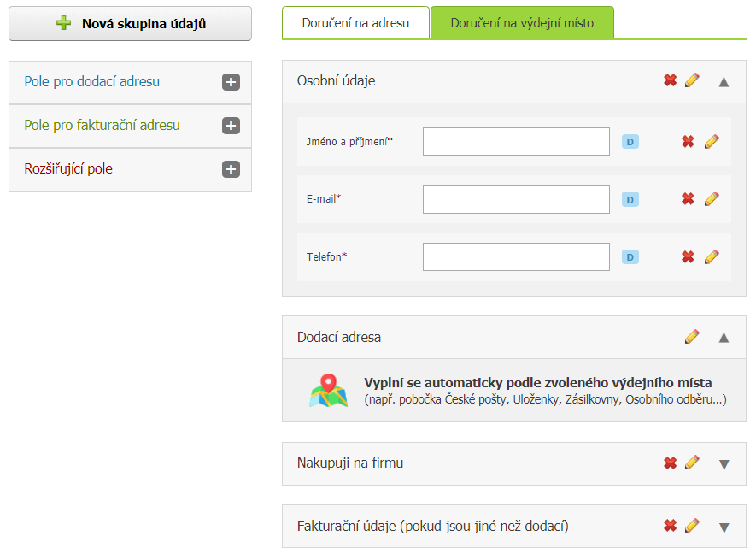
Task: Edit the Osobní údaje group with pencil
Action: (x=692, y=80)
